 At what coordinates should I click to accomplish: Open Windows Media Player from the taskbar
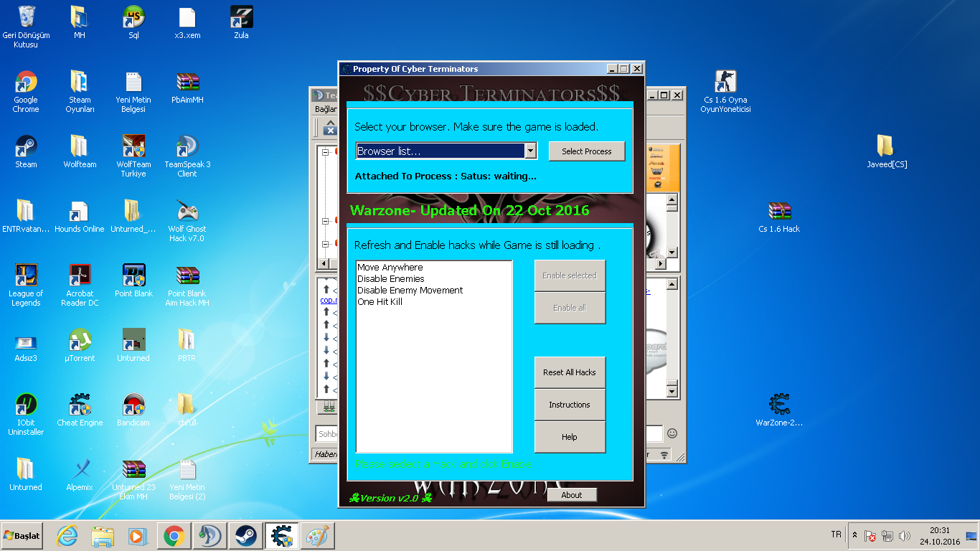click(x=136, y=536)
